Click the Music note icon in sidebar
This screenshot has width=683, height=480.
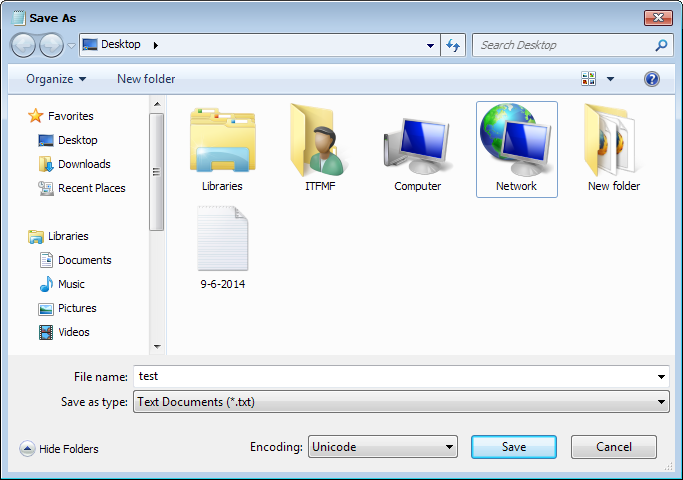(46, 284)
